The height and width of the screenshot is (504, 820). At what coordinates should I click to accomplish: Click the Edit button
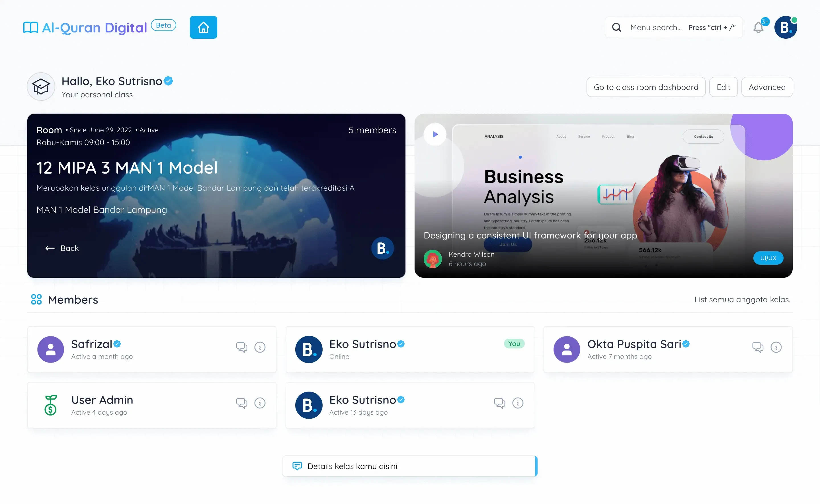[723, 87]
